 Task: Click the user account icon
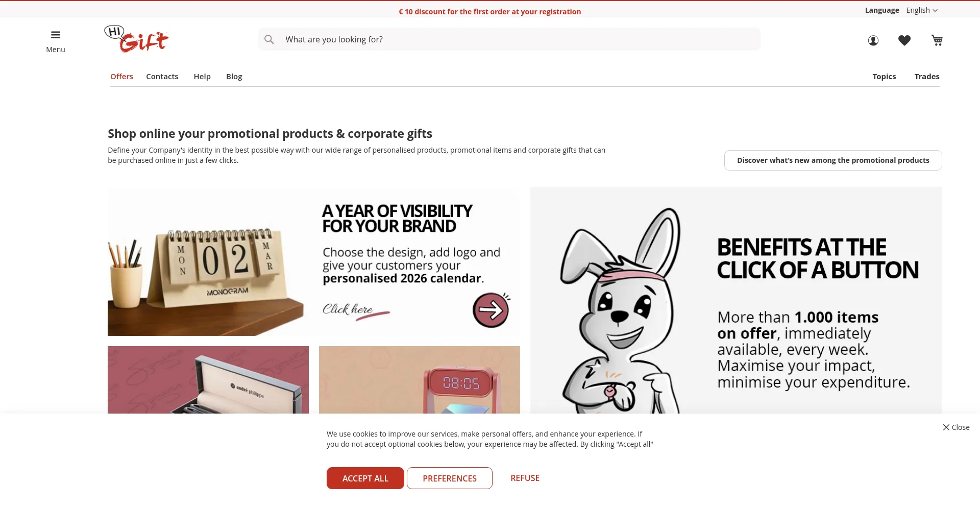[x=873, y=40]
